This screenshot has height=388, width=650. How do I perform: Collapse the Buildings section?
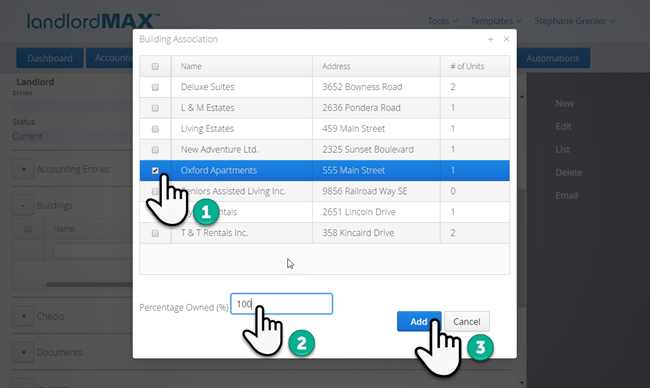coord(23,205)
